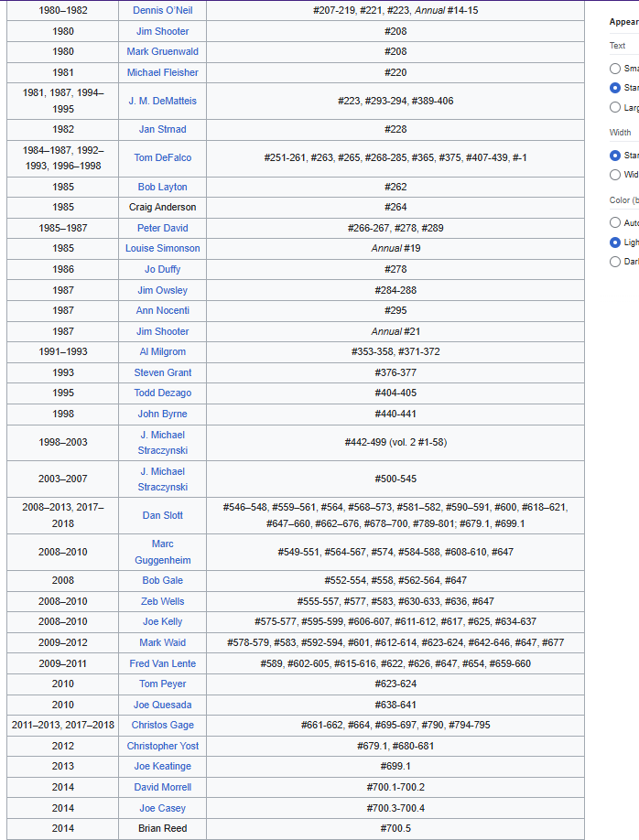
Task: Click the "2011–2013, 2017–2018" years cell
Action: point(63,725)
